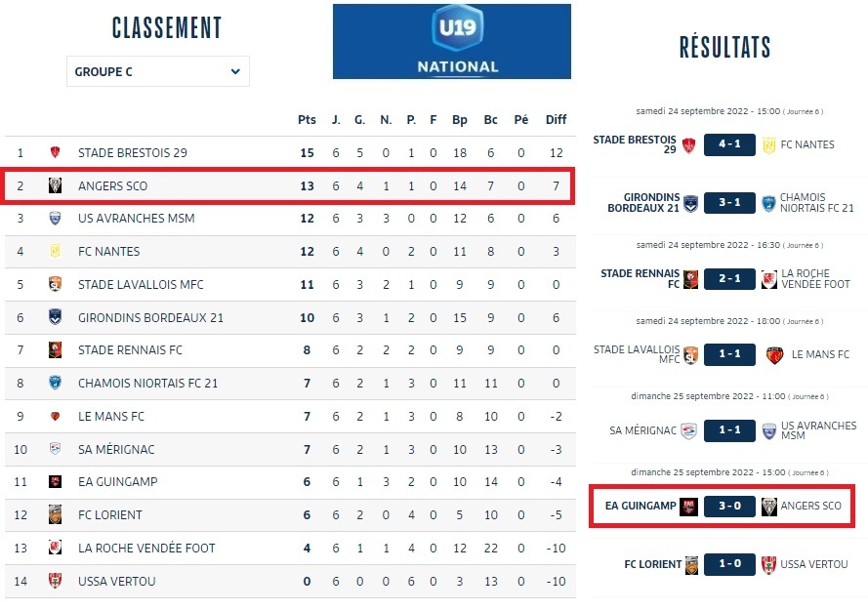Click the EA Guingamp crest in standings
868x611 pixels.
tap(55, 482)
